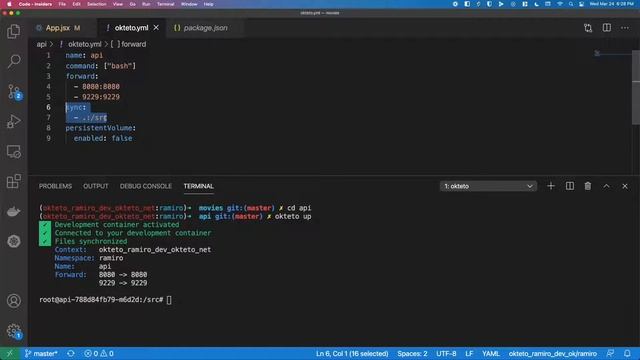640x360 pixels.
Task: Open the Edit menu
Action: 76,4
